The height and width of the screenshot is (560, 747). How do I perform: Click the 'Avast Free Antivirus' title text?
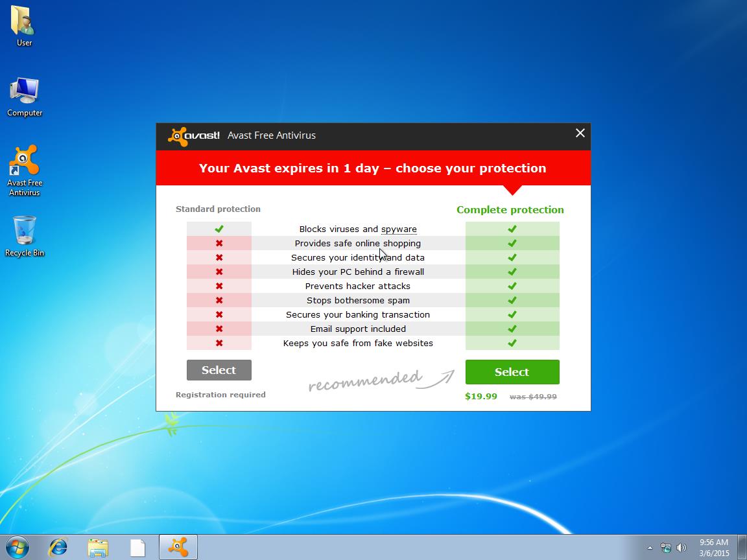pyautogui.click(x=272, y=135)
